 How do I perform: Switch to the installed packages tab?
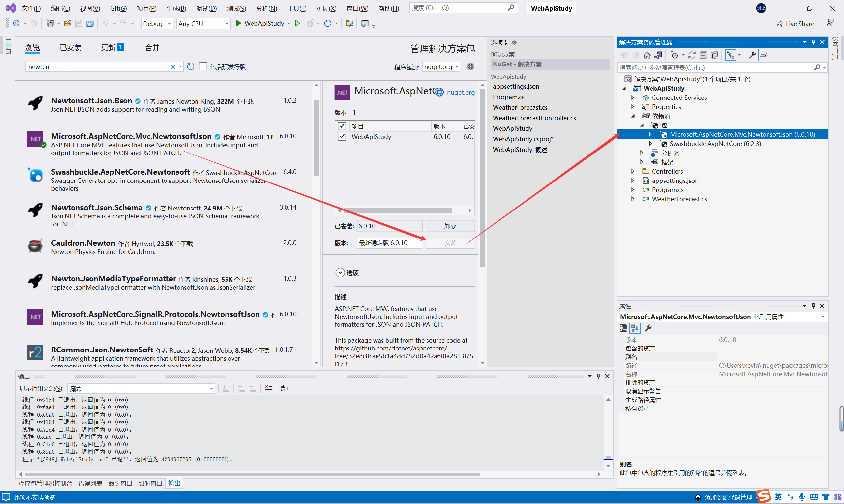click(x=71, y=48)
